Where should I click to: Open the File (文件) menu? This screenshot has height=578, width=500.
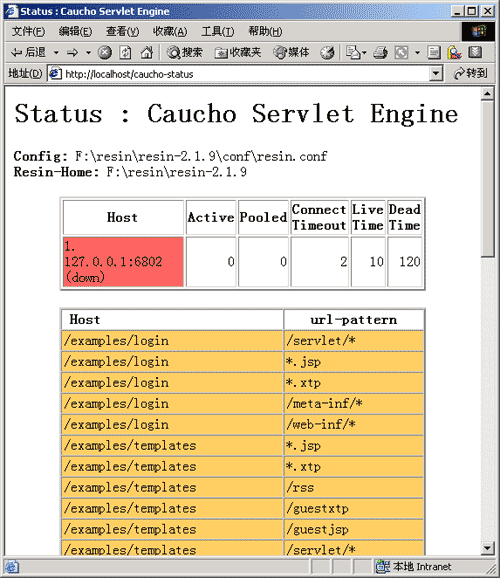click(x=28, y=32)
